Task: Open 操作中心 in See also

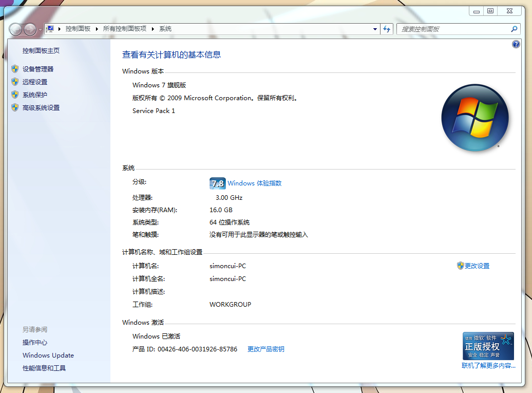Action: click(x=35, y=343)
